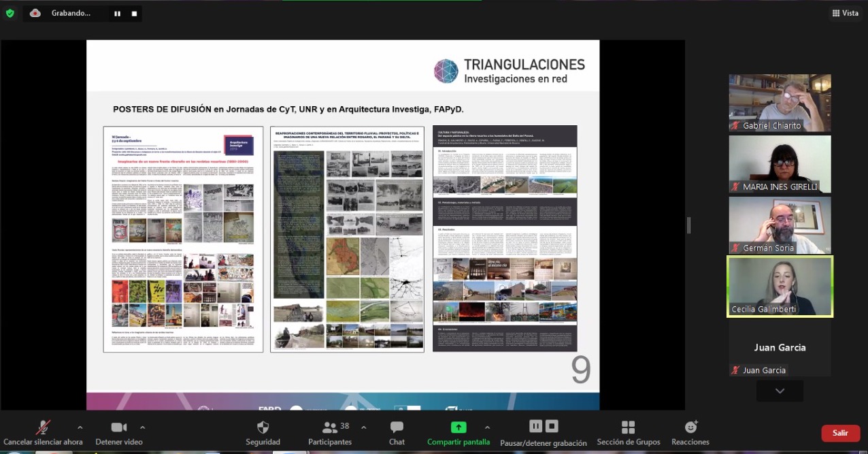
Task: Click the green Compartir pantalla icon
Action: [458, 427]
